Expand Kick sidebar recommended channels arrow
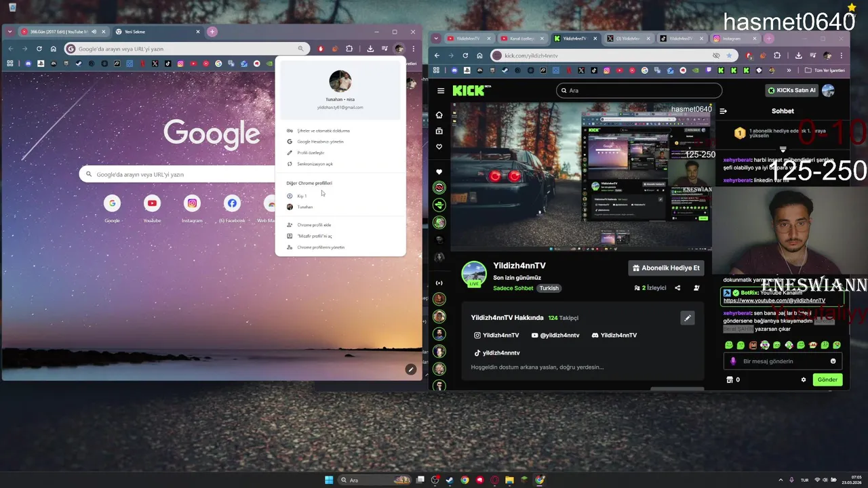The image size is (868, 488). tap(439, 283)
